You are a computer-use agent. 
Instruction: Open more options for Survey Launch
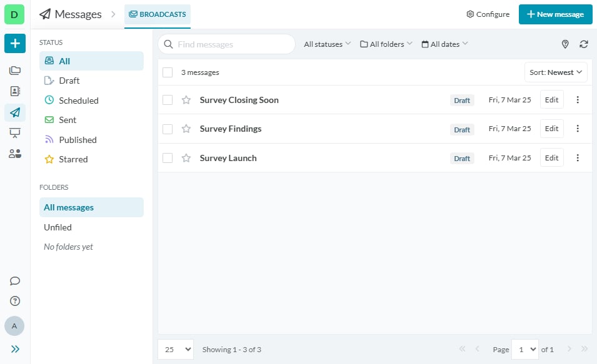click(578, 158)
